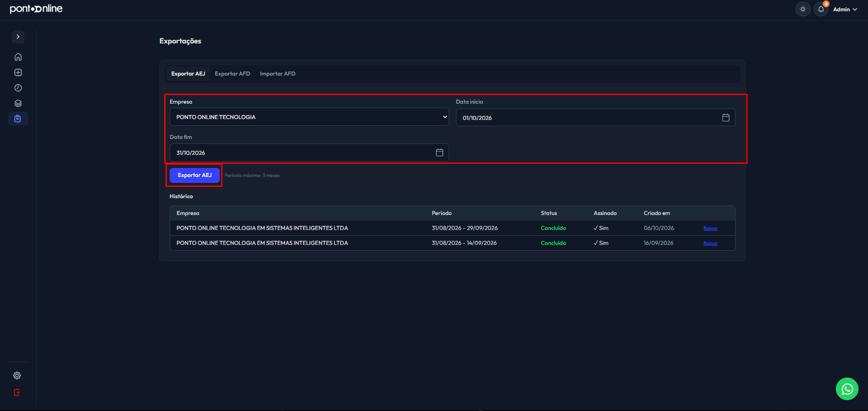Click the plus-square icon in the sidebar
This screenshot has width=868, height=411.
[x=18, y=72]
